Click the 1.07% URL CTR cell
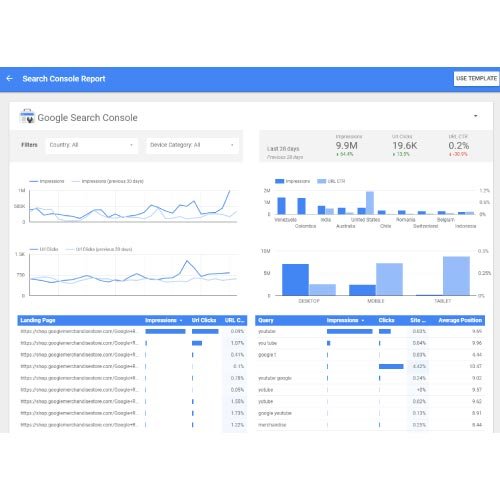500x500 pixels. pos(237,343)
